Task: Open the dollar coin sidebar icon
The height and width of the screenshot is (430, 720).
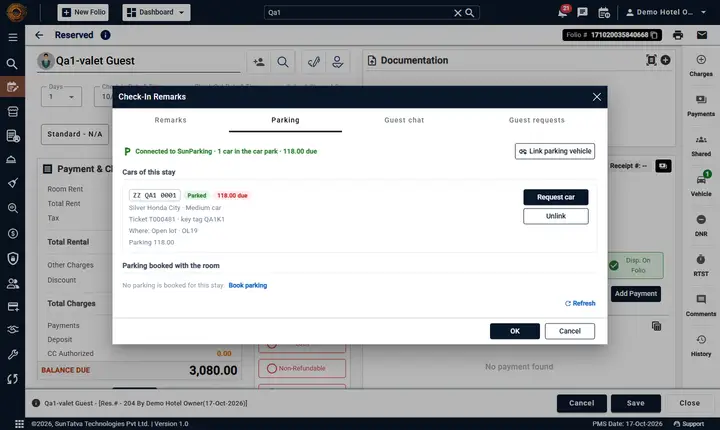Action: coord(13,233)
